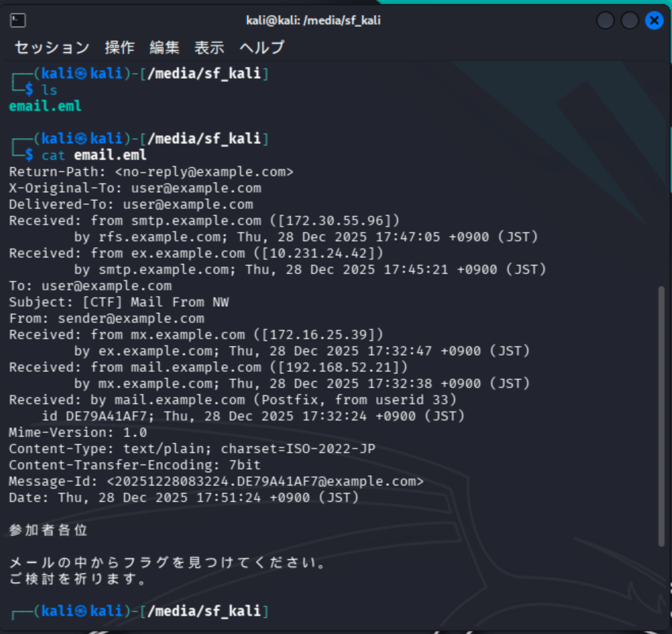
Task: Open the 編集 menu
Action: coord(165,48)
